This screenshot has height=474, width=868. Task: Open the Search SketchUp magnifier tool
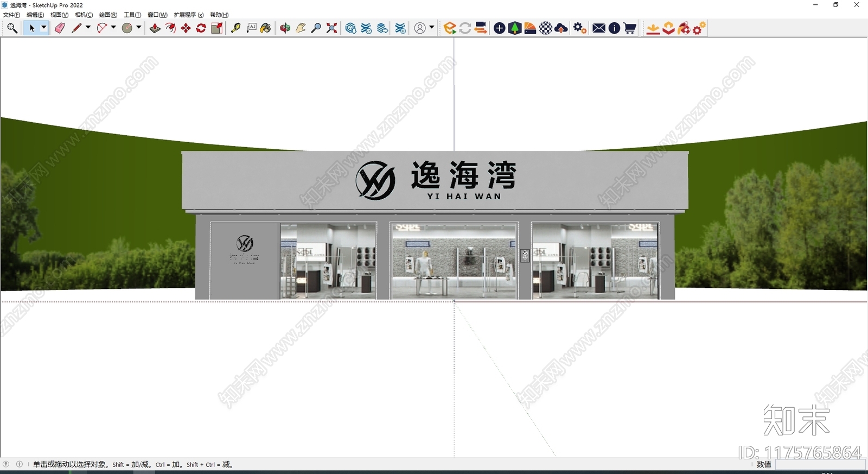point(12,28)
